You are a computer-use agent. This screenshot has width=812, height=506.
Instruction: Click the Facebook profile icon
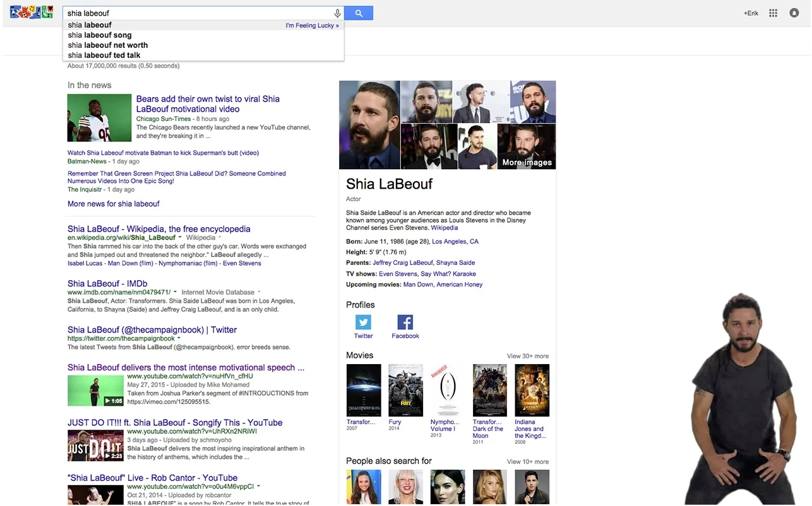[405, 322]
